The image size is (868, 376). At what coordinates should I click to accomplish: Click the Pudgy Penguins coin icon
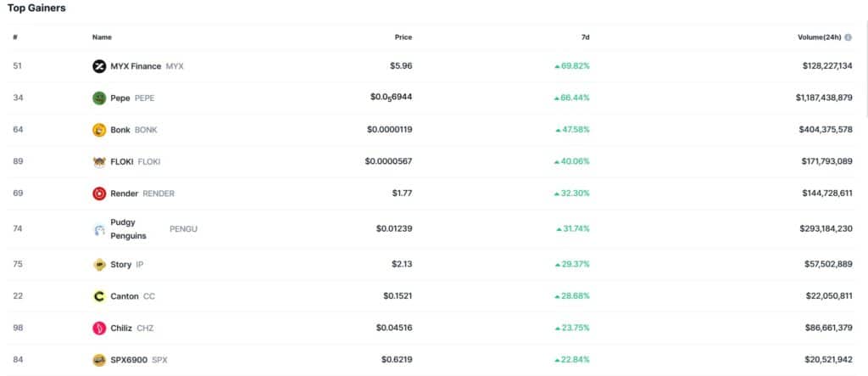[x=99, y=229]
